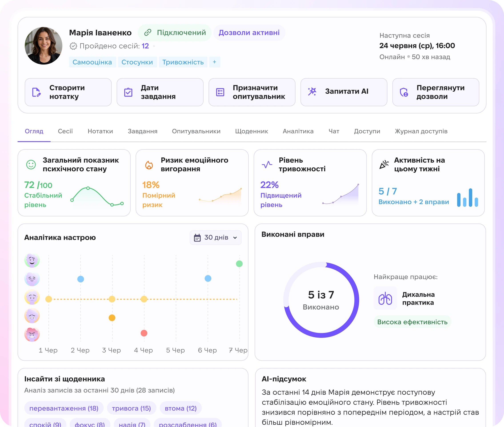This screenshot has height=427, width=504.
Task: Click the lungs breathing practice icon
Action: [x=385, y=298]
